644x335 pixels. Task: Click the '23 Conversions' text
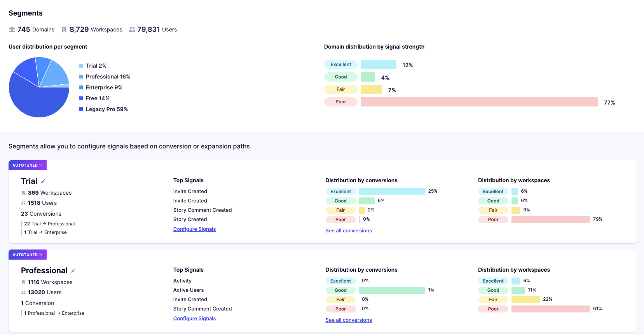click(41, 214)
